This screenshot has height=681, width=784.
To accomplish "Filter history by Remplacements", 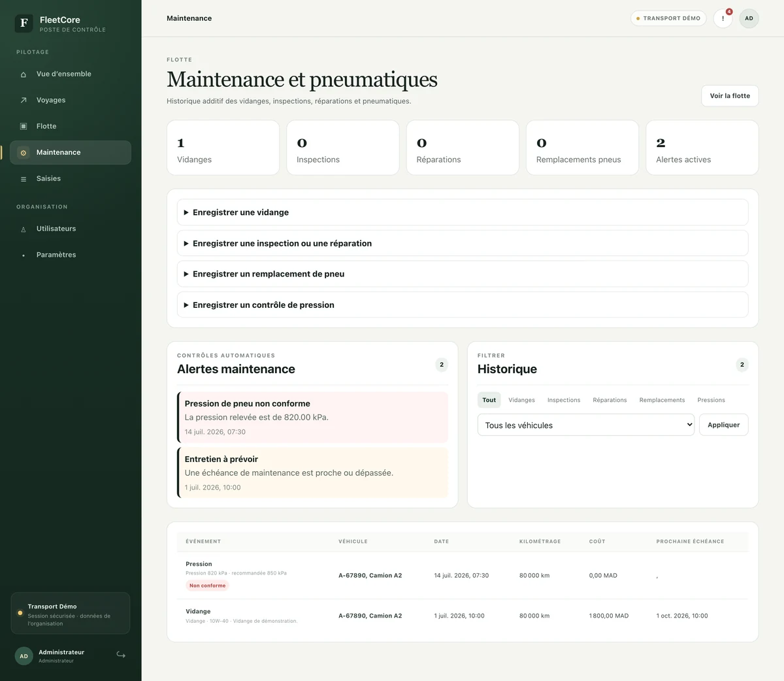I will pyautogui.click(x=662, y=400).
